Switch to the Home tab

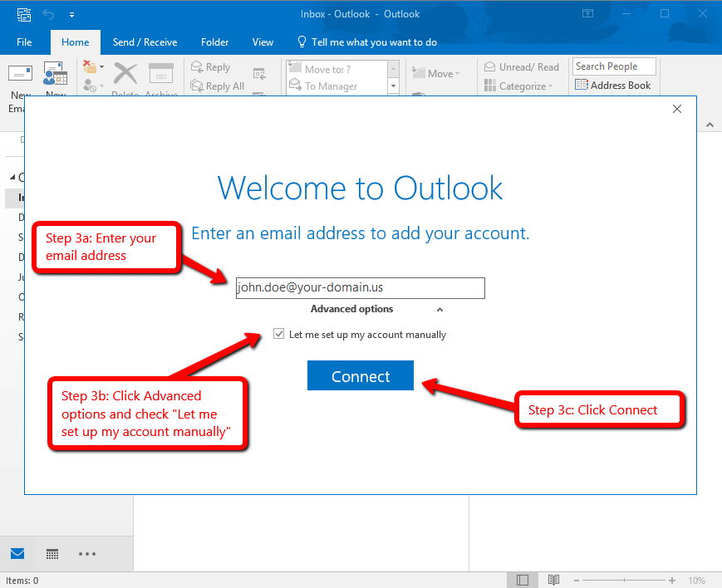(x=76, y=42)
